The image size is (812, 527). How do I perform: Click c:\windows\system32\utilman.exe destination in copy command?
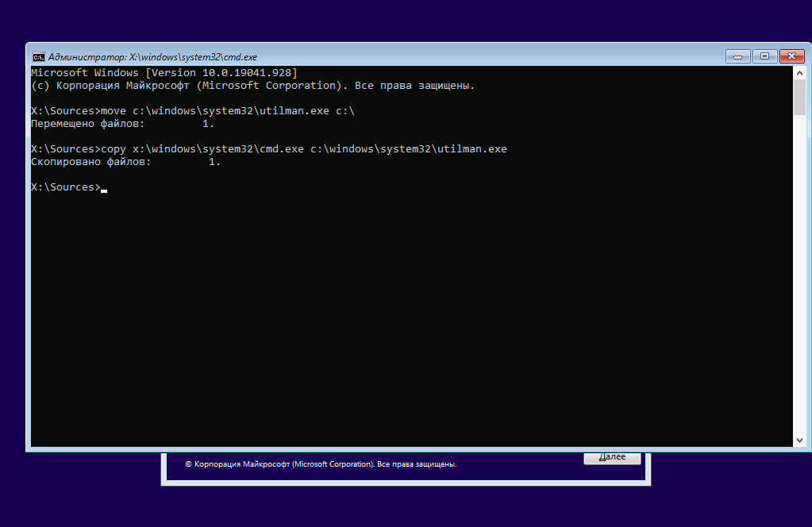pos(409,149)
